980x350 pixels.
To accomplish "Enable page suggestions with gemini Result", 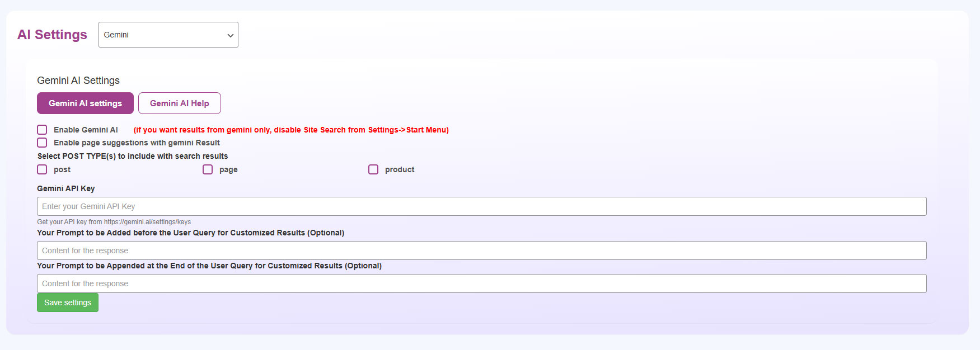I will (x=42, y=143).
